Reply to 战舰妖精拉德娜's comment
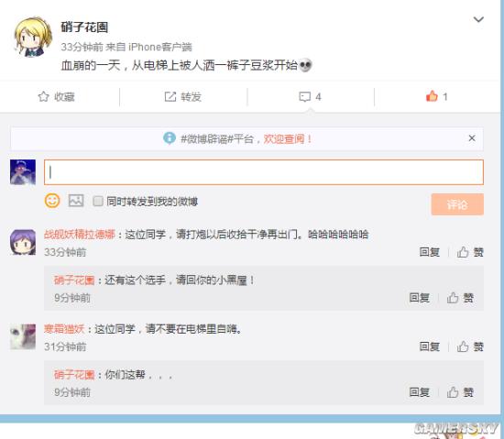Image resolution: width=504 pixels, height=439 pixels. point(430,252)
